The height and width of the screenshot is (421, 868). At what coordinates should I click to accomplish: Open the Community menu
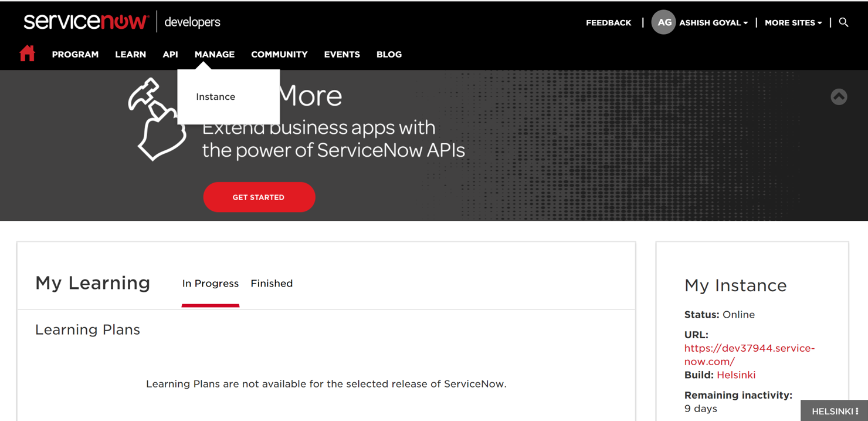click(x=279, y=54)
